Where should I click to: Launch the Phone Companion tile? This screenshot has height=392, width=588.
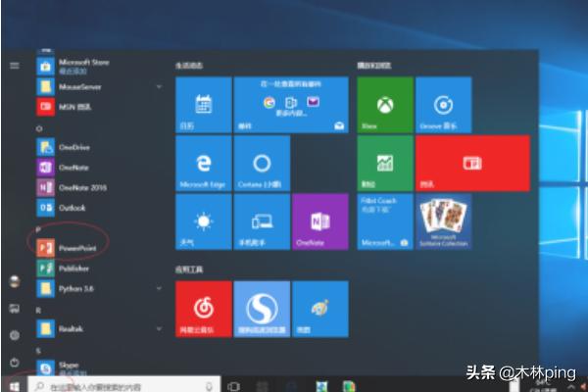coord(262,221)
